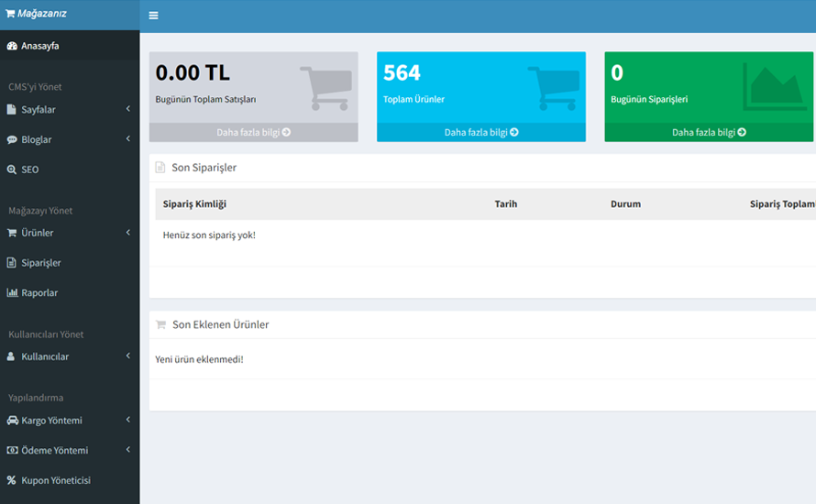The width and height of the screenshot is (816, 504).
Task: Click the CMS'yi Yönet section header
Action: 35,87
